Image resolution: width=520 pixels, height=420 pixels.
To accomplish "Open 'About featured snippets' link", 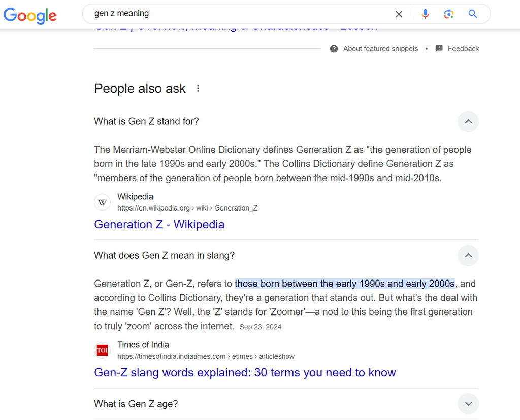I will pos(380,49).
